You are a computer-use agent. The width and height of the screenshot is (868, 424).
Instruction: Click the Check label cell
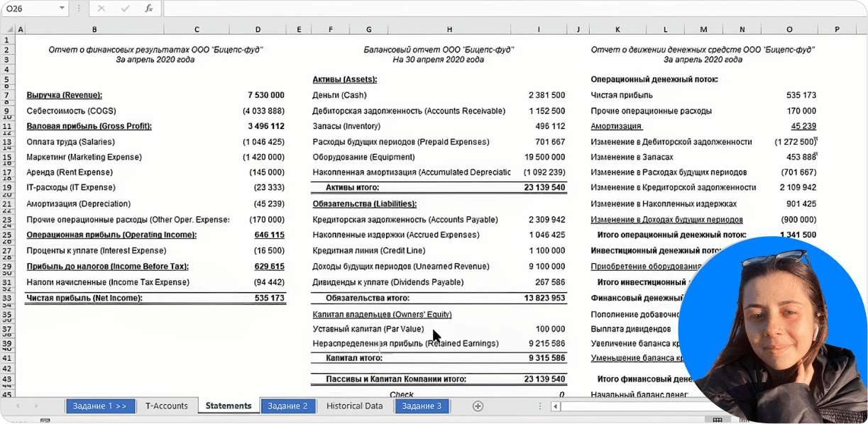(402, 394)
